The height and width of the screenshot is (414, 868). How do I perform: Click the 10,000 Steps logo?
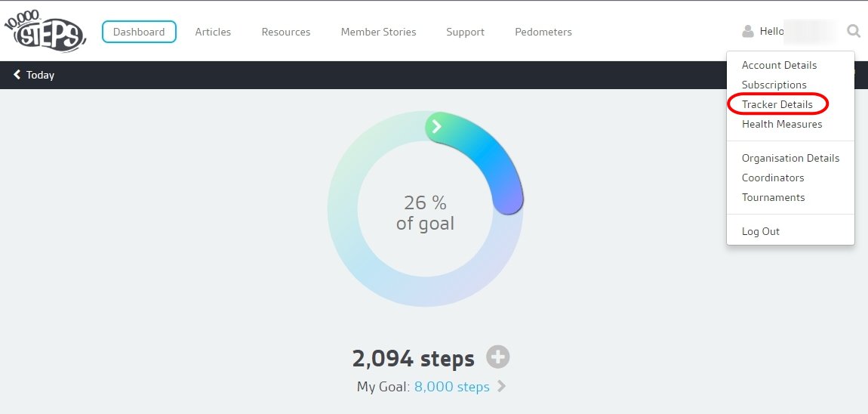[45, 31]
